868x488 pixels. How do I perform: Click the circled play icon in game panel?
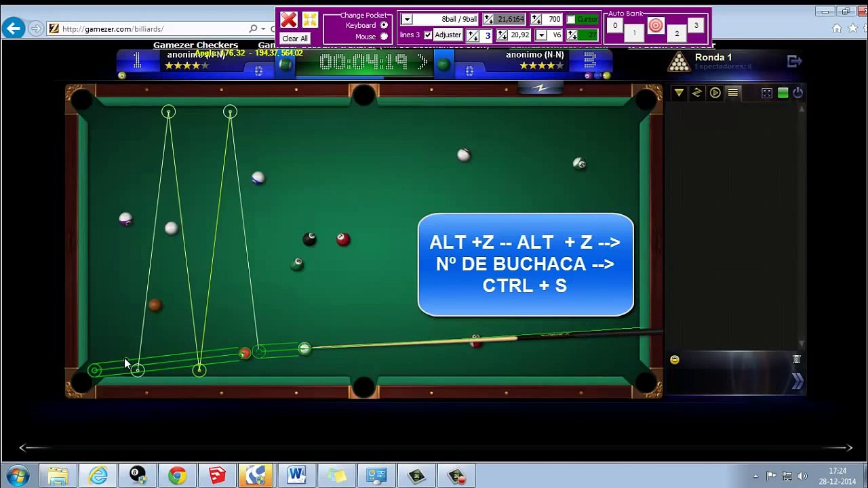(715, 93)
